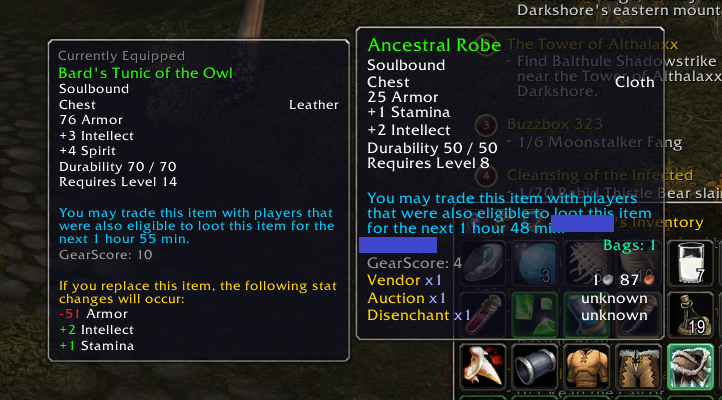Click the green-highlighted fur robe item
This screenshot has height=400, width=722.
point(690,367)
